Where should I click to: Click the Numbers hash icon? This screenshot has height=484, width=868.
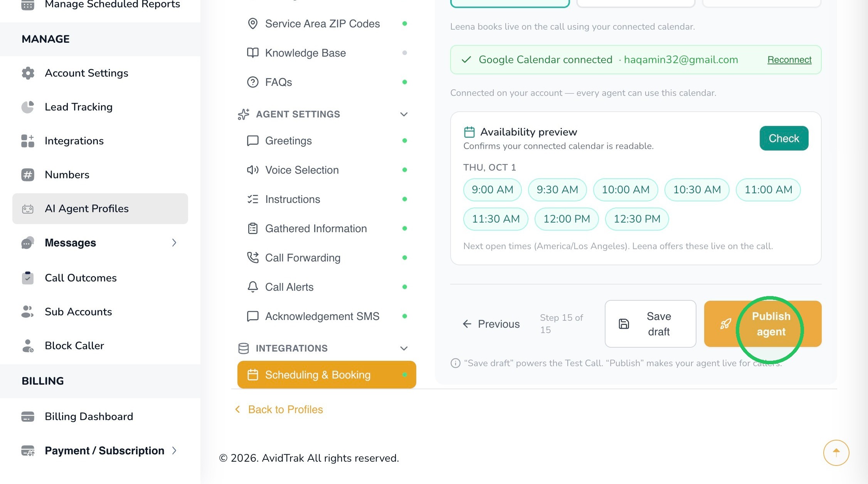tap(28, 175)
